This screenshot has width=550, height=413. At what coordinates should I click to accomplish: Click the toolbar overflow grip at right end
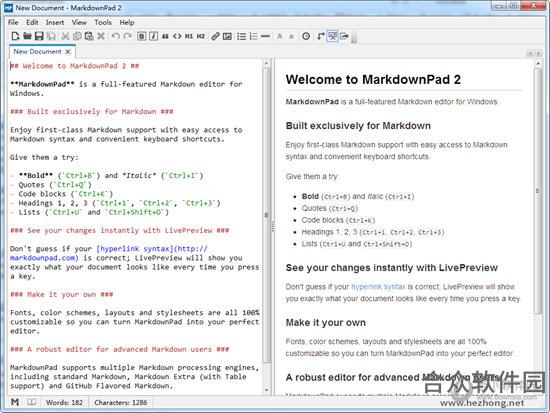pos(354,37)
